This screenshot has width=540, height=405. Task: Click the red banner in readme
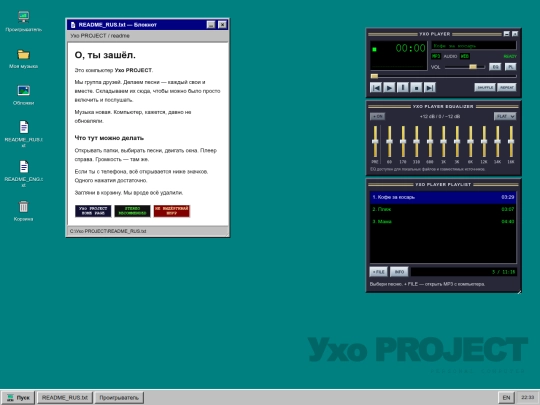(172, 211)
